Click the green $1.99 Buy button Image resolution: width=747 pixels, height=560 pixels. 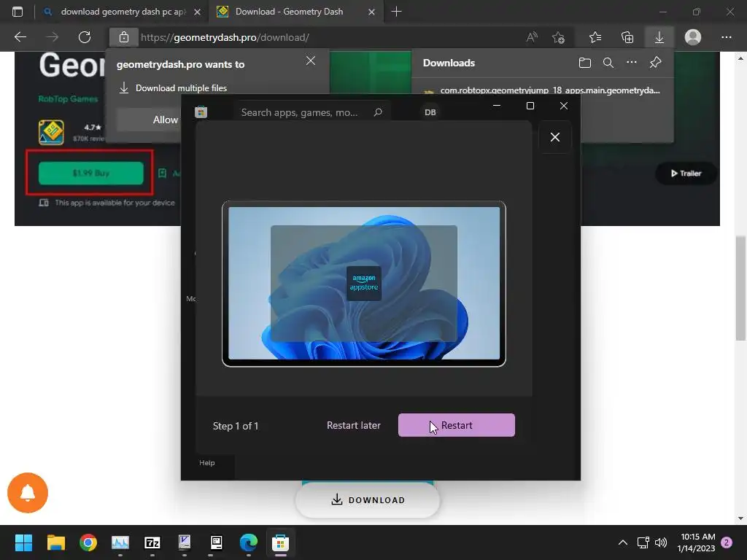[x=91, y=173]
